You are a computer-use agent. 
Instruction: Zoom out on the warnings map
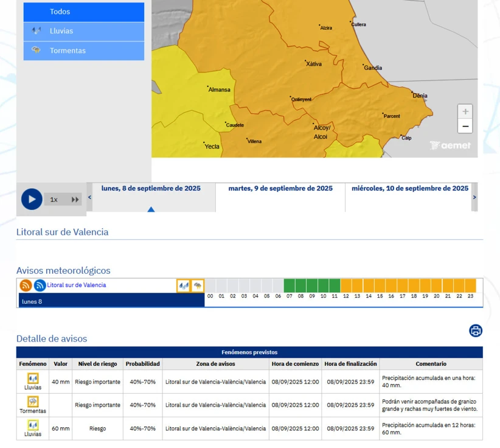click(x=465, y=126)
